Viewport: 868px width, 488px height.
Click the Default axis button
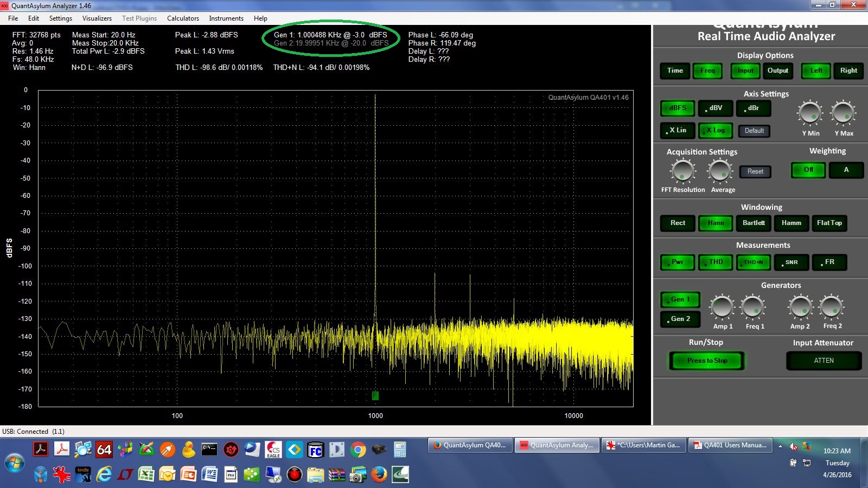coord(754,131)
